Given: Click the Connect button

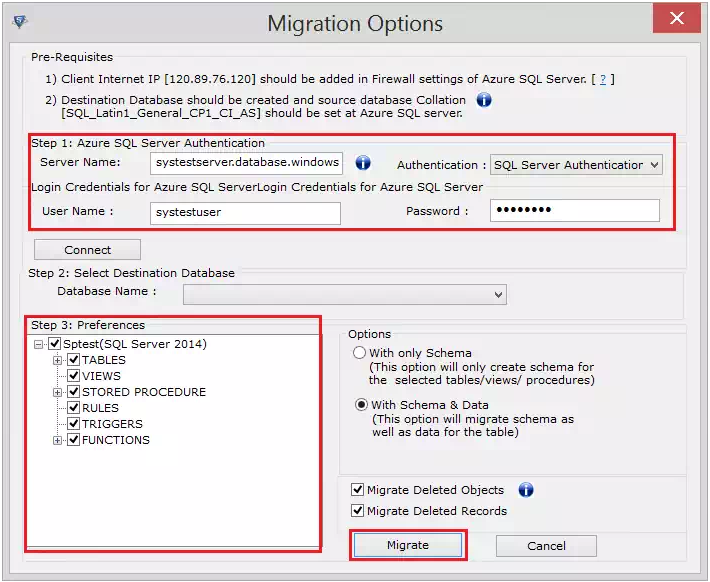Looking at the screenshot, I should (x=87, y=250).
